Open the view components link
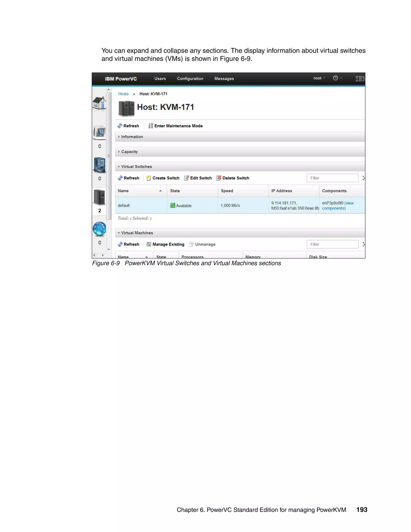Viewport: 411px width, 532px height. [338, 206]
